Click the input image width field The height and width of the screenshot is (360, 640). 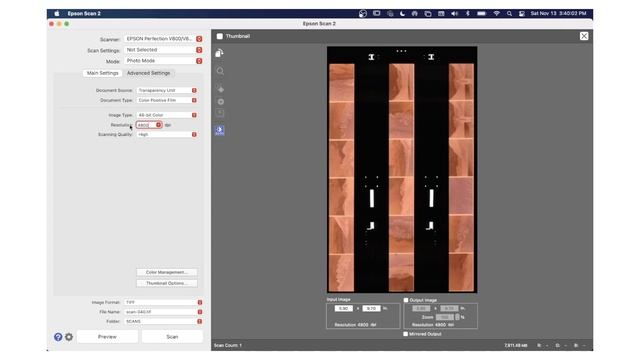344,309
